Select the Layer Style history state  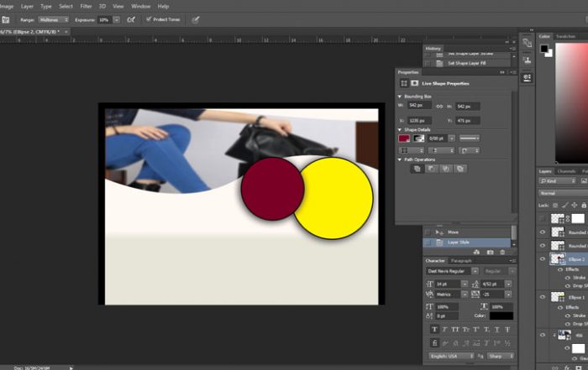467,242
